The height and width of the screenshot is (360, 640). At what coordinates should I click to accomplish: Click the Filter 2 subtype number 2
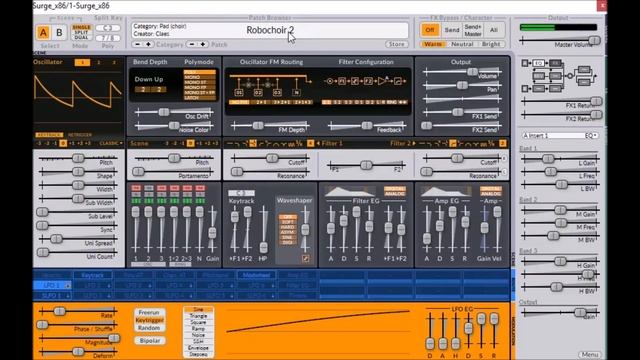502,143
